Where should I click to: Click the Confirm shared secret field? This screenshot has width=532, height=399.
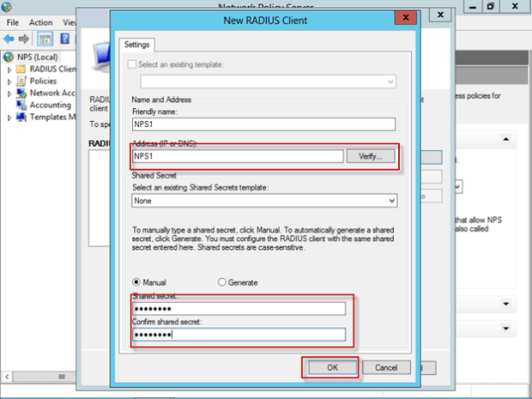[238, 335]
